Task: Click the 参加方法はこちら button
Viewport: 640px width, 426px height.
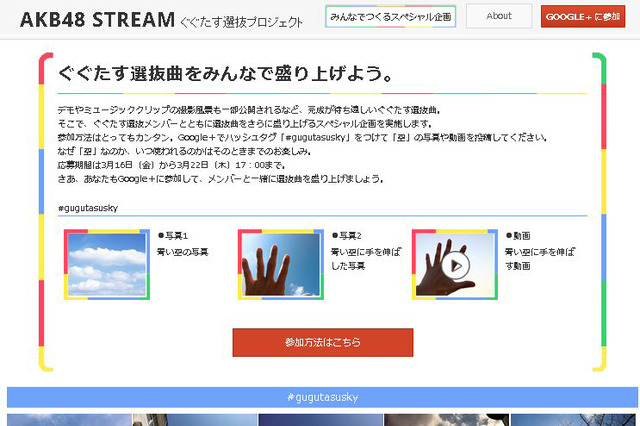Action: point(323,342)
